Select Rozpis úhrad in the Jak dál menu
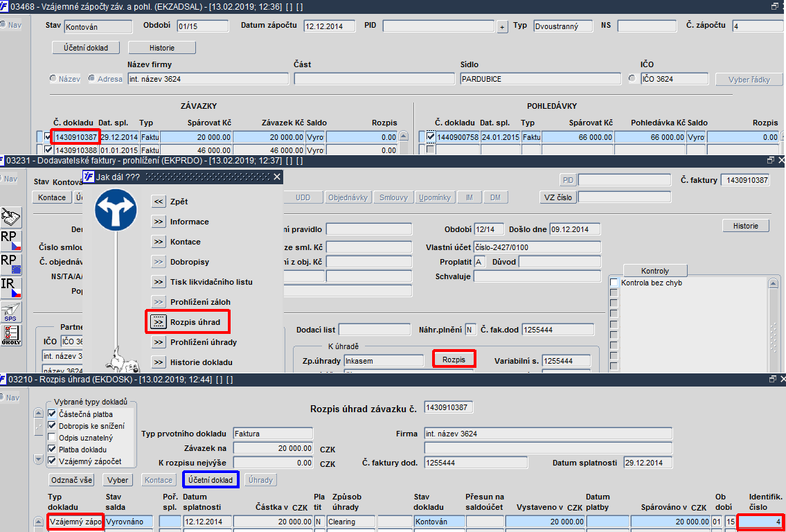 click(195, 322)
